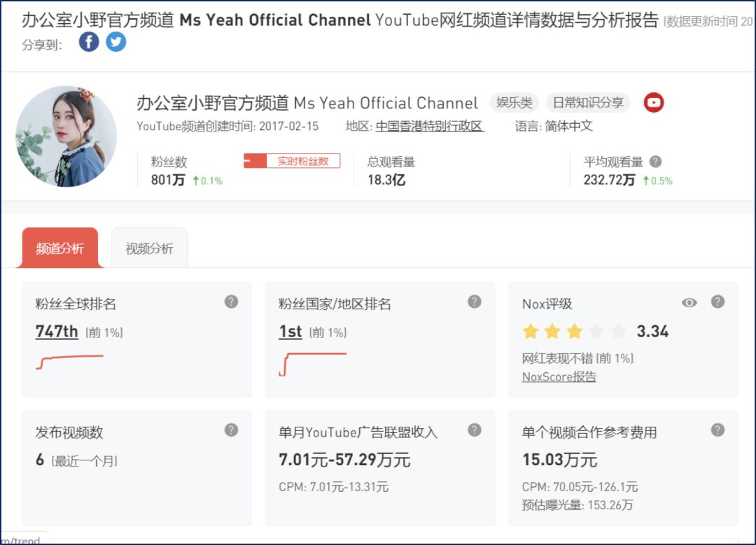756x545 pixels.
Task: Click the 801万 subscriber count
Action: (x=168, y=181)
